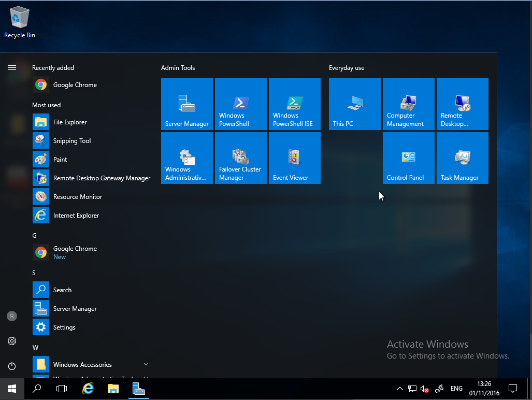
Task: Open the Windows PowerShell ISE tile
Action: click(295, 104)
